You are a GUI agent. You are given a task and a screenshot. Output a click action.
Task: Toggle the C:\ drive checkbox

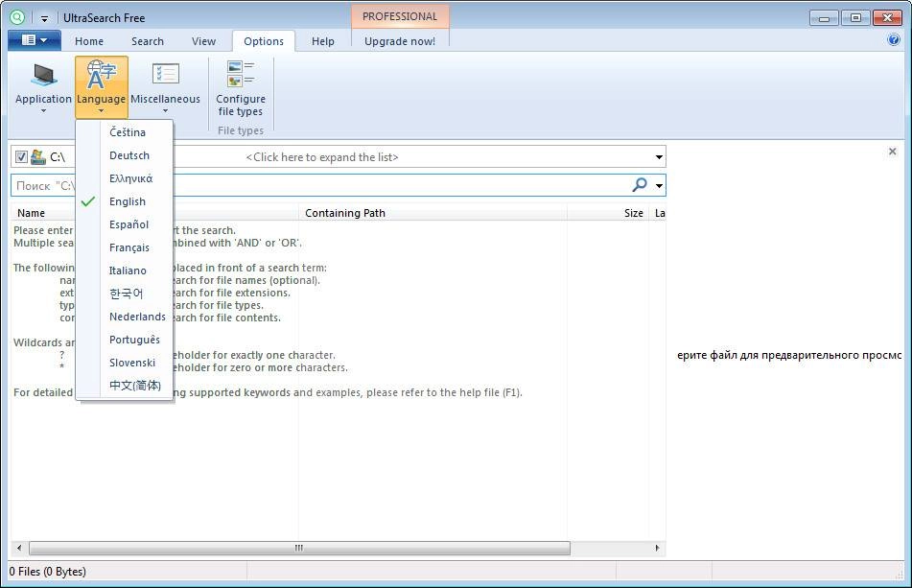click(21, 156)
